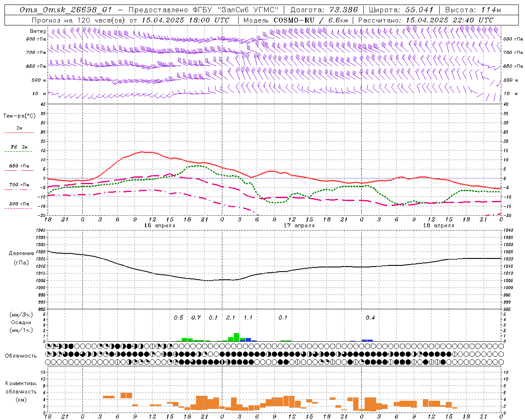This screenshot has height=420, width=525.
Task: Click the "0.5" precipitation amount value
Action: click(x=178, y=318)
